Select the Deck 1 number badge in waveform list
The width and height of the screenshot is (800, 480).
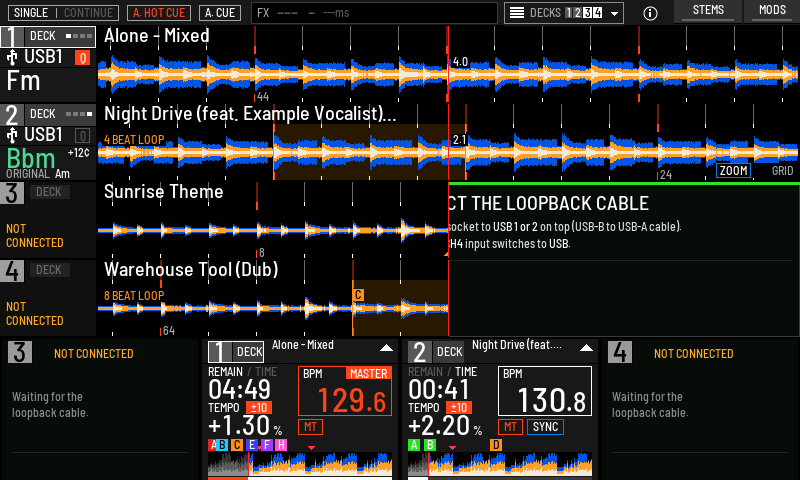(x=12, y=37)
